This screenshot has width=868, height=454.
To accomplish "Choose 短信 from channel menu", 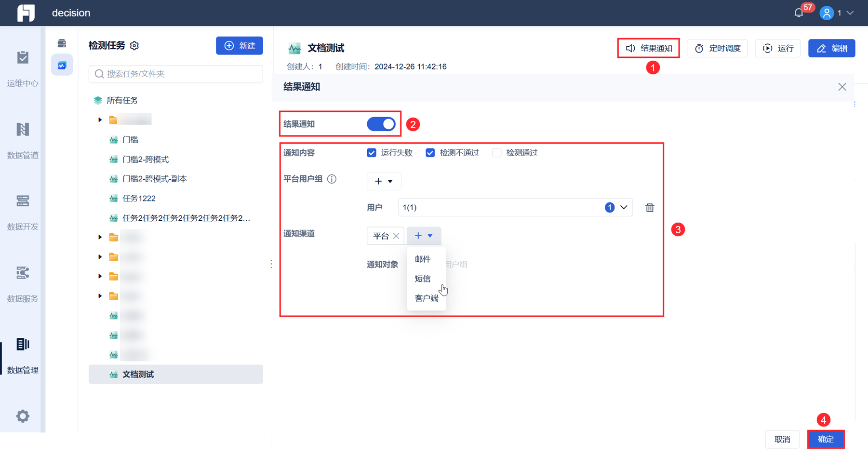I will [x=423, y=279].
